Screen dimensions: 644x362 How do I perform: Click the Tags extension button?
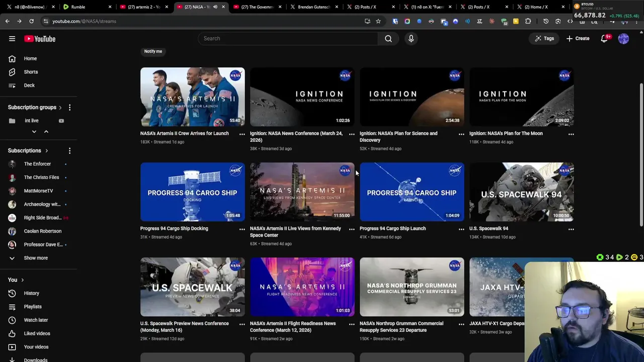(x=544, y=39)
